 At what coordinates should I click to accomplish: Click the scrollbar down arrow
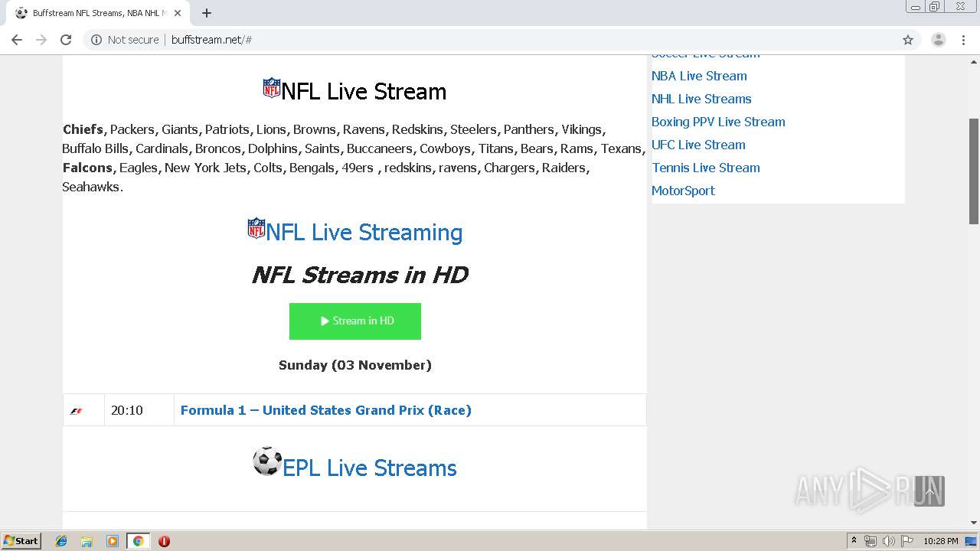(974, 523)
